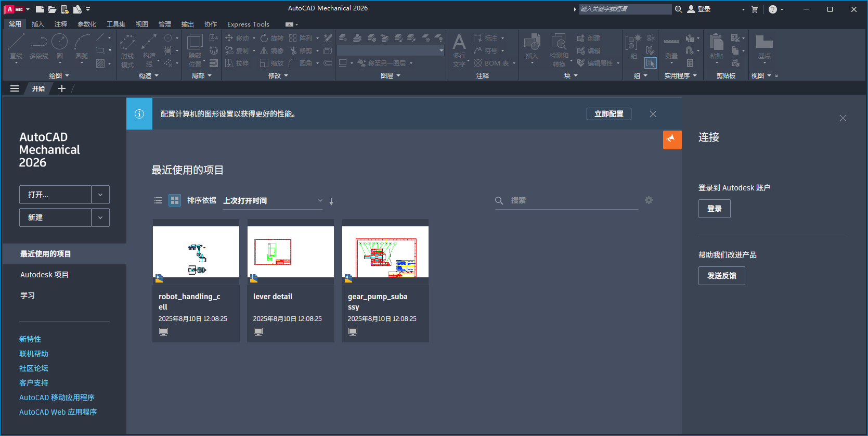
Task: Open the 新特性 what's new link
Action: click(30, 339)
